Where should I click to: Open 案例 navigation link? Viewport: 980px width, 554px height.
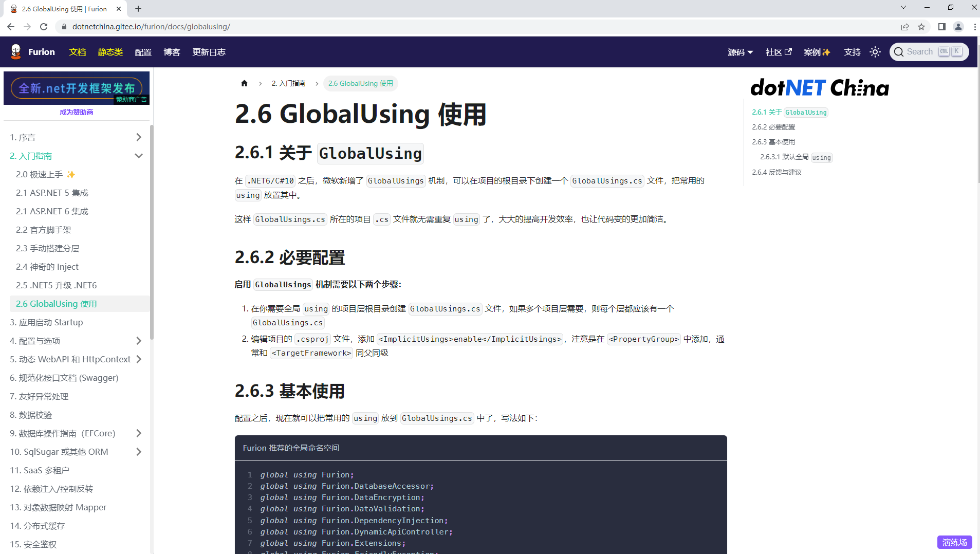pos(817,52)
